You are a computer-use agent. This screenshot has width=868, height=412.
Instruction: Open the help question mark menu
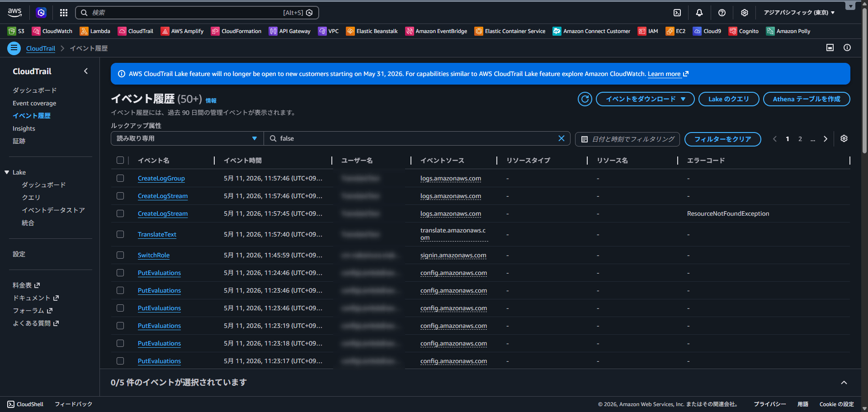click(722, 13)
